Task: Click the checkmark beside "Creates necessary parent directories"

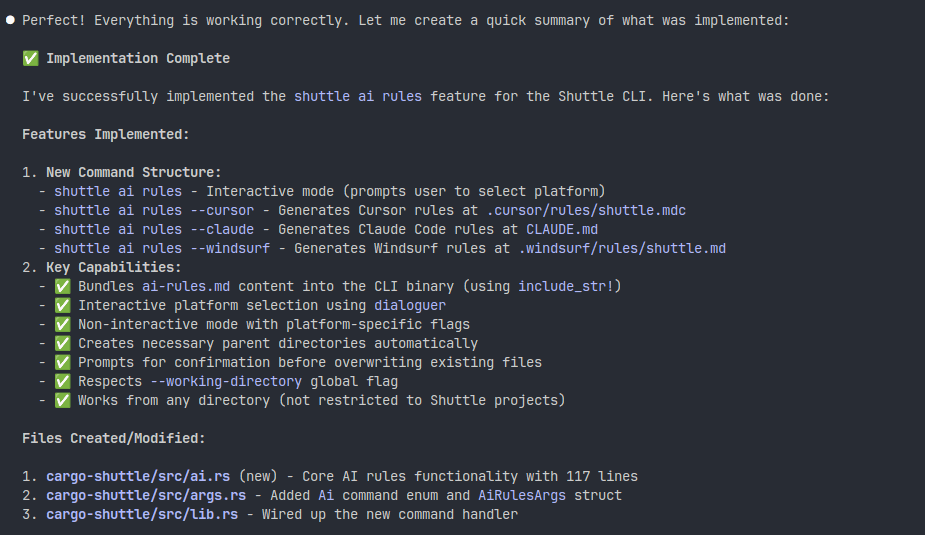Action: tap(62, 344)
